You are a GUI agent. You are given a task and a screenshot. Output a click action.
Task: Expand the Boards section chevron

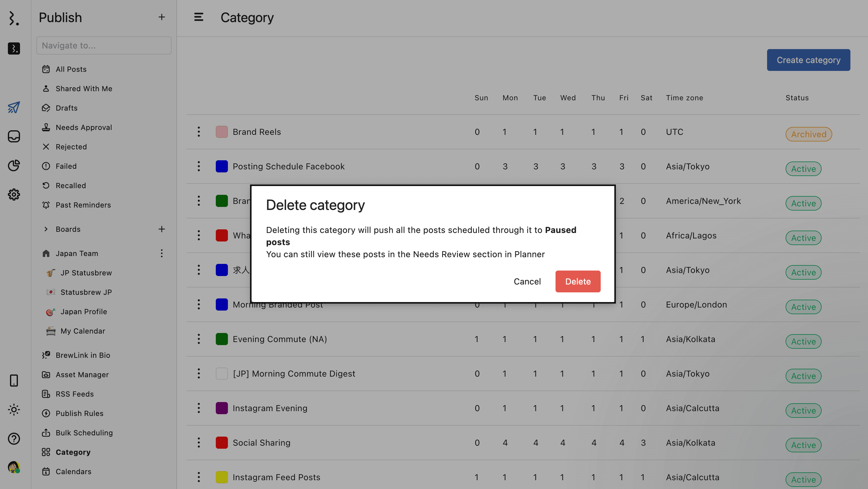pyautogui.click(x=46, y=229)
